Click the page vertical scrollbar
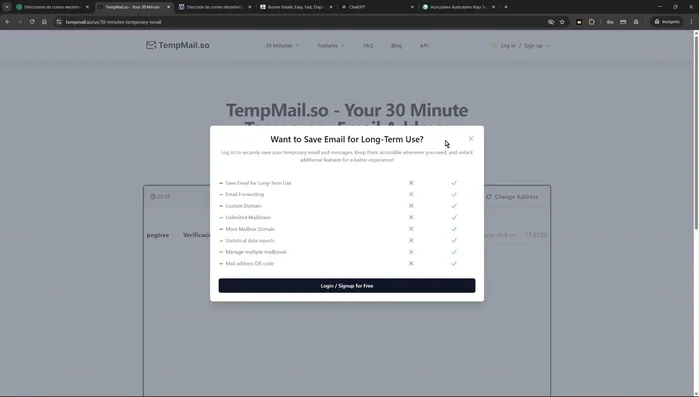This screenshot has height=397, width=699. (696, 134)
